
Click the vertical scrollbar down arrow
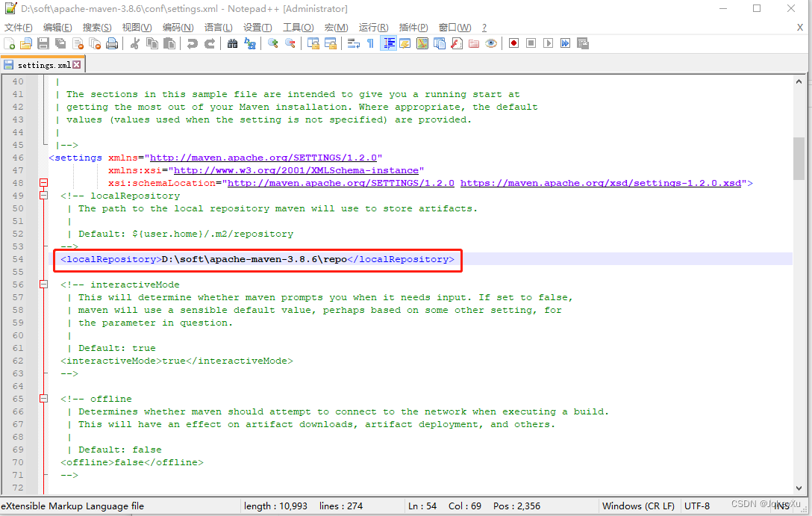(x=799, y=488)
